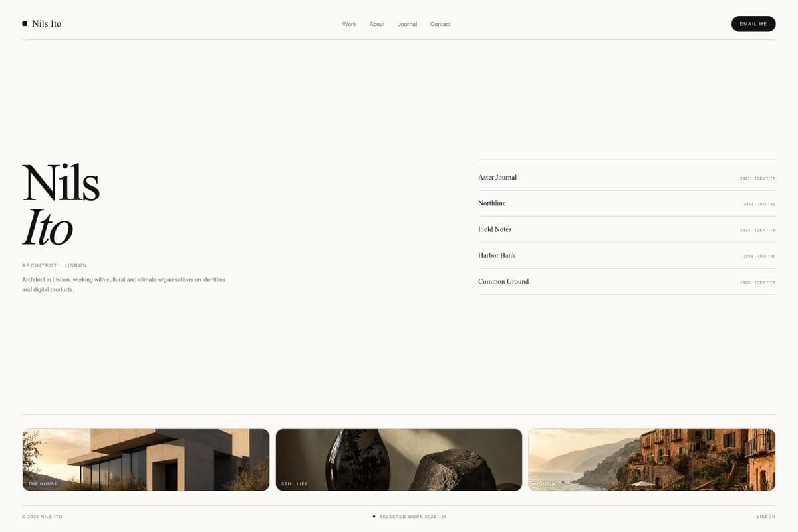
Task: Open the Nils Ito header home link
Action: coord(41,23)
